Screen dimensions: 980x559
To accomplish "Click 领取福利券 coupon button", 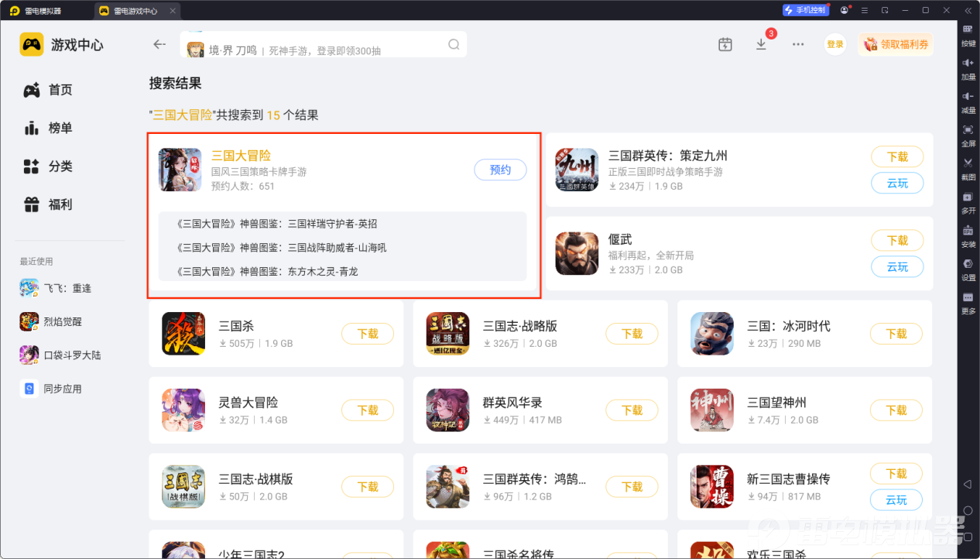I will click(x=895, y=44).
